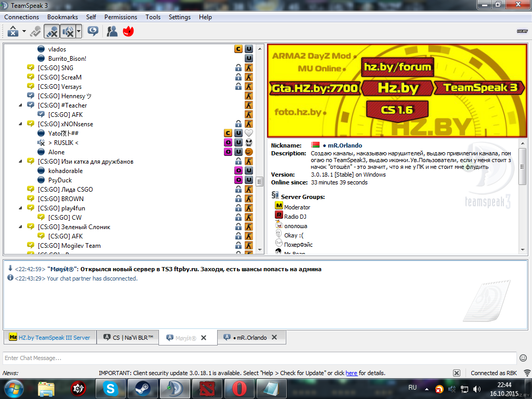Click the mR.Orlando nickname link in info panel
This screenshot has width=532, height=399.
tap(345, 145)
